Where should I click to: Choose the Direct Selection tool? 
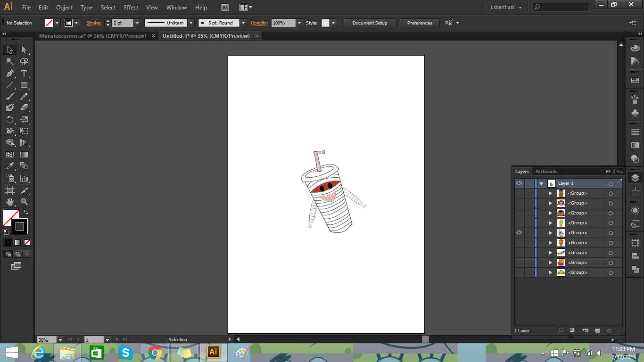24,50
